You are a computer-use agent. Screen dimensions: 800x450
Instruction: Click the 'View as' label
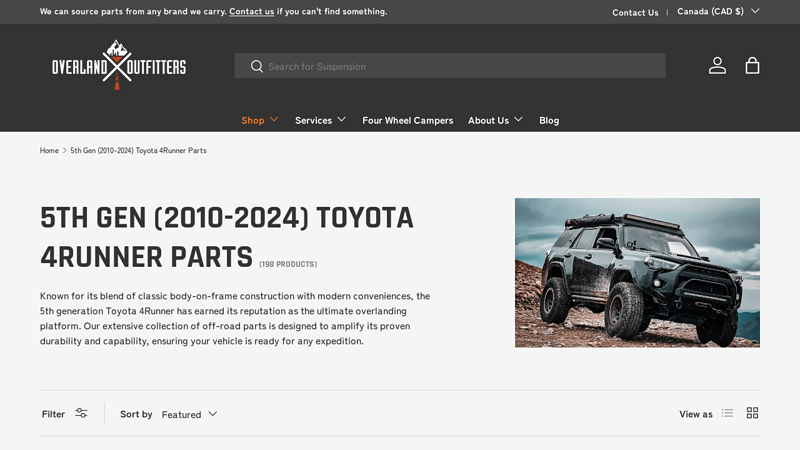pos(695,414)
